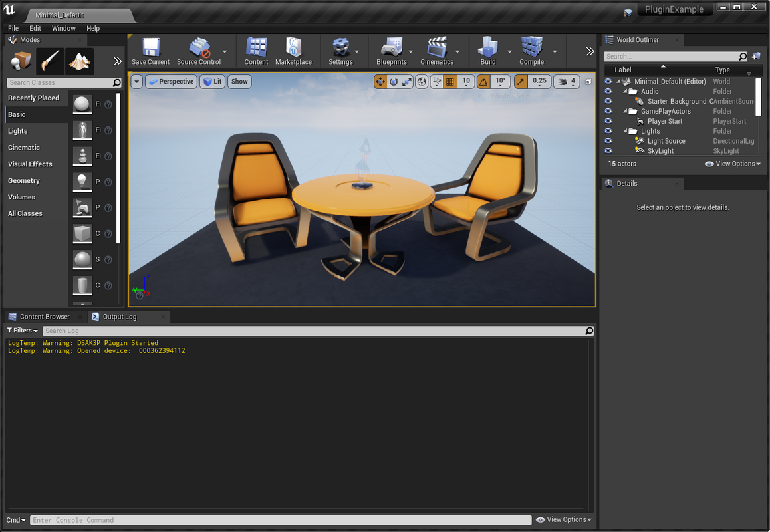Expand the toolbar overflow chevron
The width and height of the screenshot is (770, 532).
(590, 51)
